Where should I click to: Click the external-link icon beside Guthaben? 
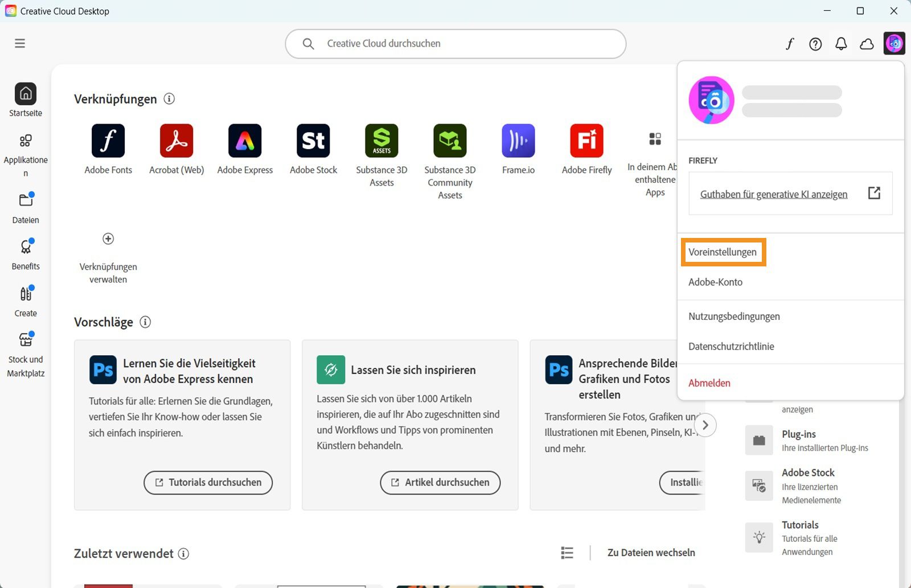pos(874,194)
